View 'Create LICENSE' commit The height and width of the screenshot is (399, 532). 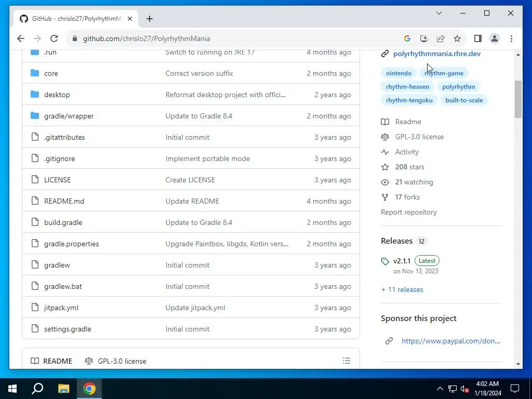click(x=190, y=180)
